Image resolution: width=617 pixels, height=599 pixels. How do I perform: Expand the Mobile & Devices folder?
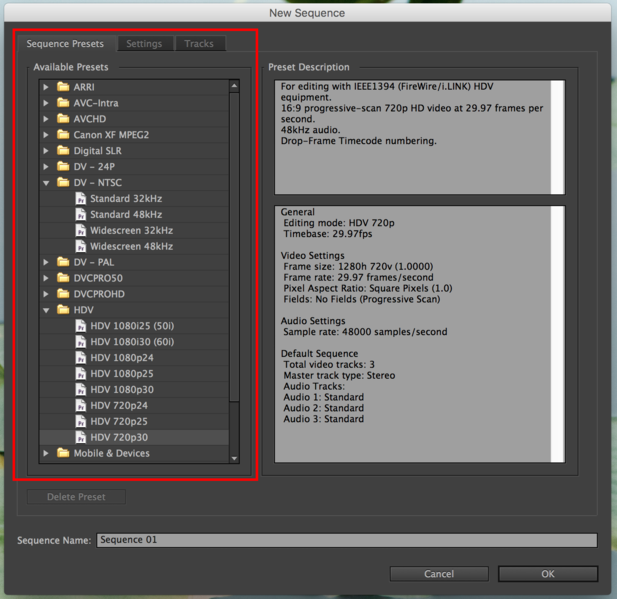point(46,453)
